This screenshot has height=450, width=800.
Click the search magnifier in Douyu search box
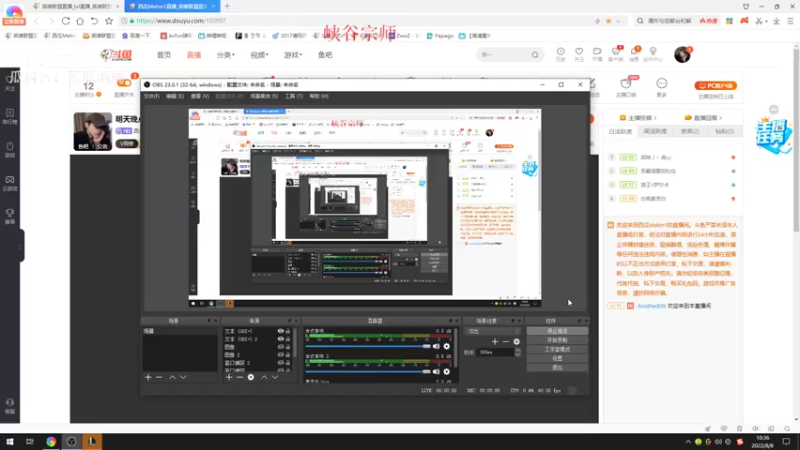(535, 55)
